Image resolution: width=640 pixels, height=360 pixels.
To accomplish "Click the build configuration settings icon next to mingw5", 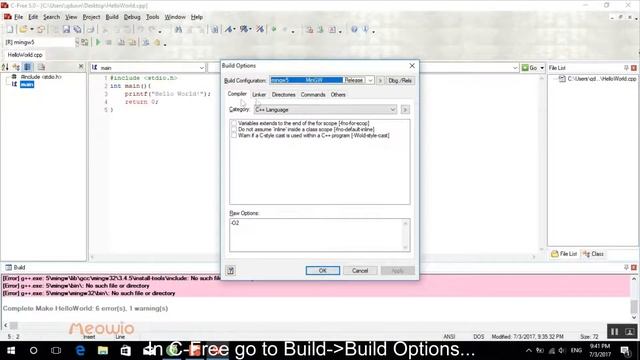I will point(84,42).
